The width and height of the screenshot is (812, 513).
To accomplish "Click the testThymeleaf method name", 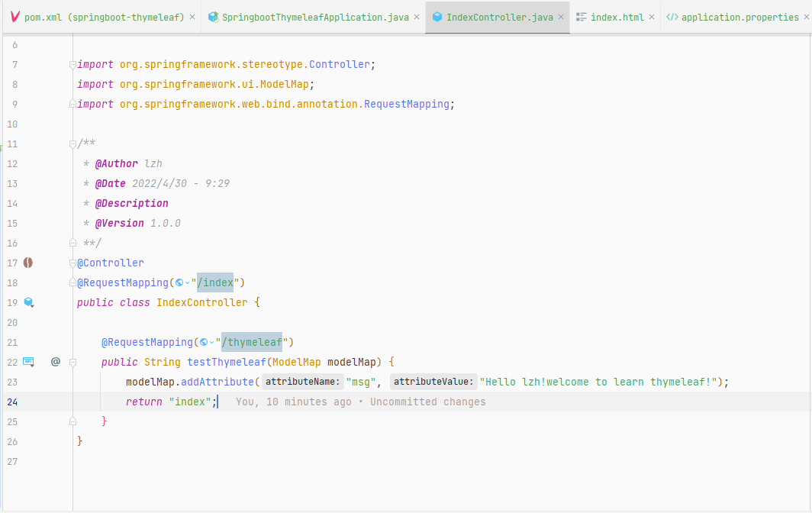I will click(x=227, y=362).
